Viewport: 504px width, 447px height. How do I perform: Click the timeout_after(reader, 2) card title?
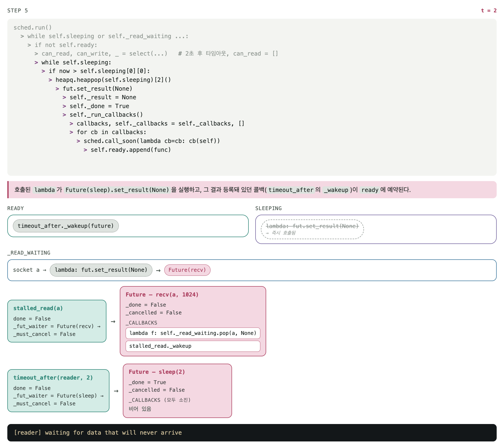click(x=53, y=378)
